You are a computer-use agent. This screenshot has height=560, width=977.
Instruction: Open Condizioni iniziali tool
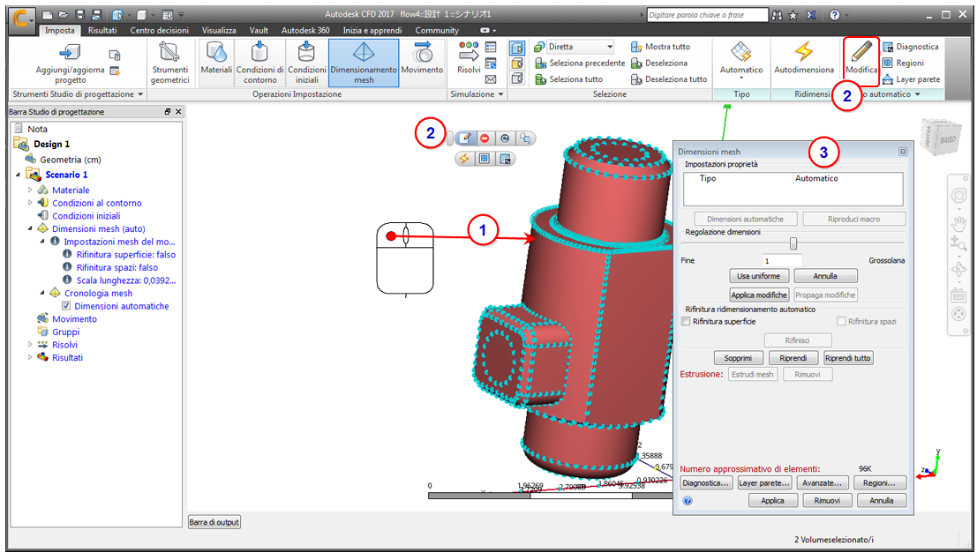[x=306, y=63]
